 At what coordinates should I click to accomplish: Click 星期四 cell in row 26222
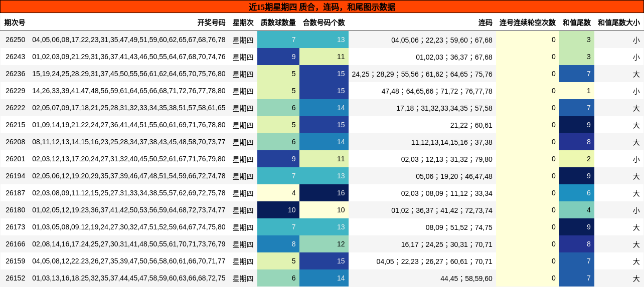pos(243,108)
